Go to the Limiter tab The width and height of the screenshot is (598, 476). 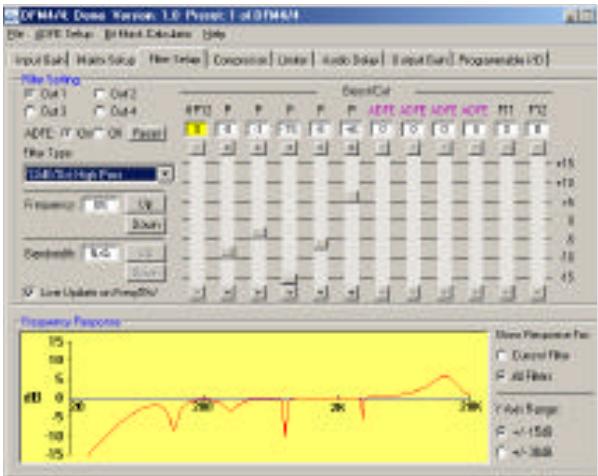pos(293,60)
